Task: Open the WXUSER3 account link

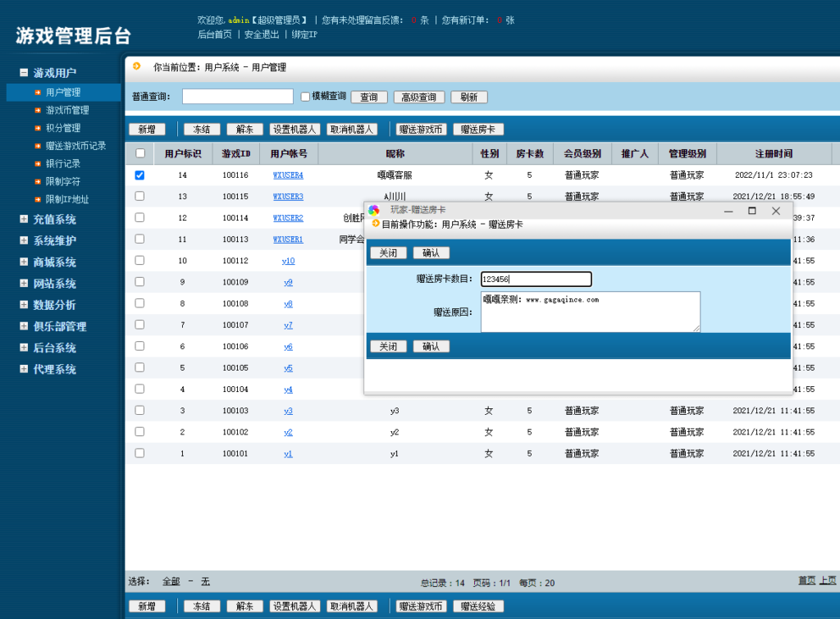Action: coord(287,196)
